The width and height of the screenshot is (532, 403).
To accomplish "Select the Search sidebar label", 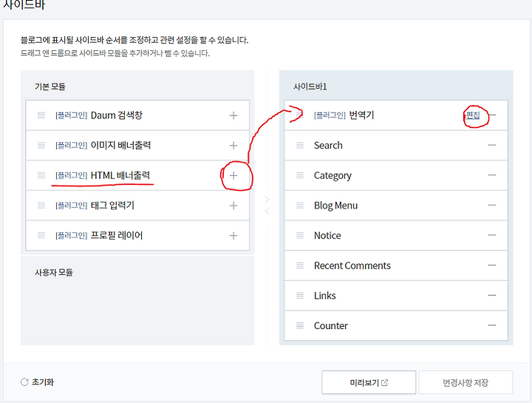I will click(328, 146).
